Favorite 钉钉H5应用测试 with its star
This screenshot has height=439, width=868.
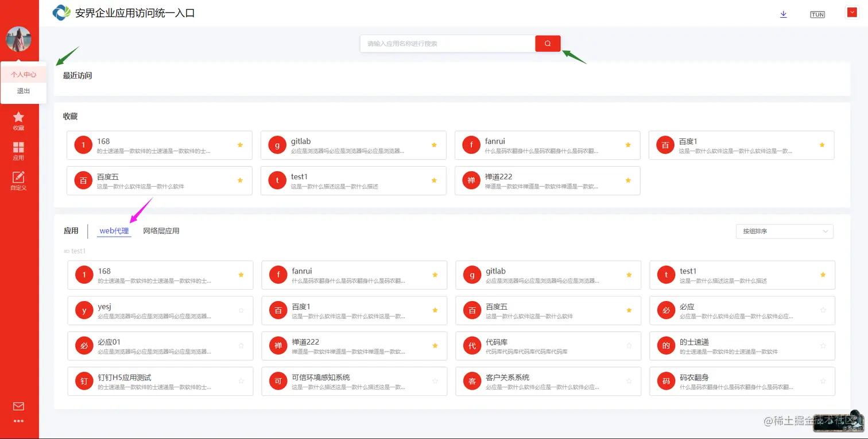[241, 381]
